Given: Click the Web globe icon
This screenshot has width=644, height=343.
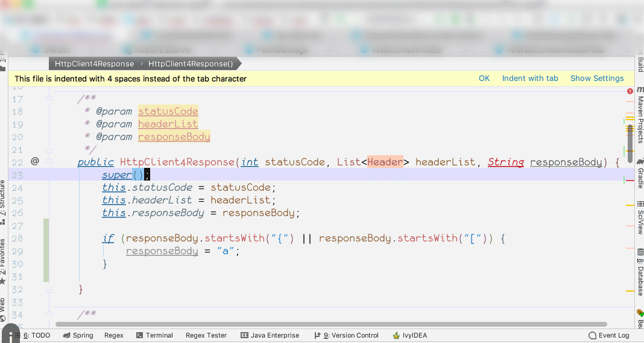Looking at the screenshot, I should coord(3,318).
